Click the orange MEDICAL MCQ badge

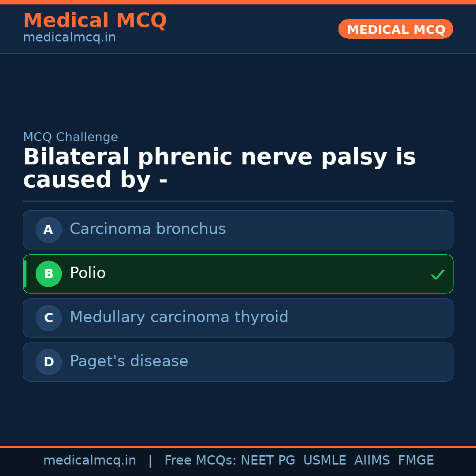(x=396, y=30)
